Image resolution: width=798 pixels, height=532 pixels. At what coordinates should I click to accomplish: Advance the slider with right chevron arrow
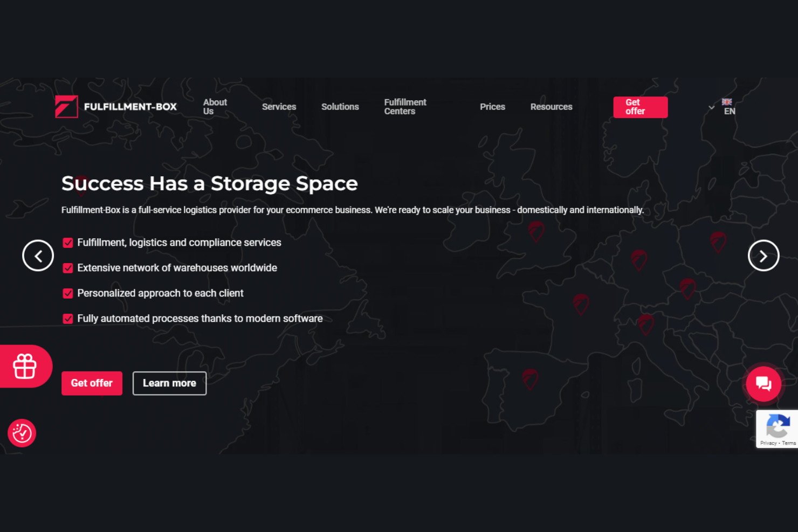[x=763, y=255]
